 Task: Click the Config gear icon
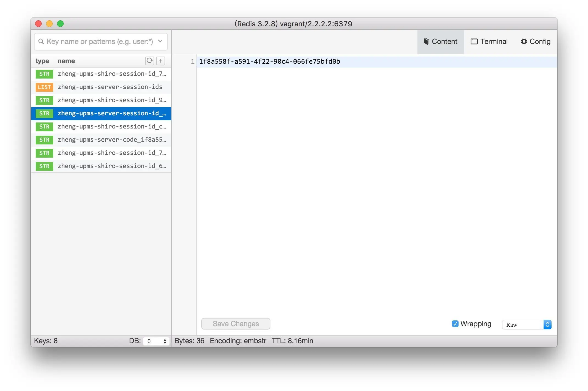[524, 41]
